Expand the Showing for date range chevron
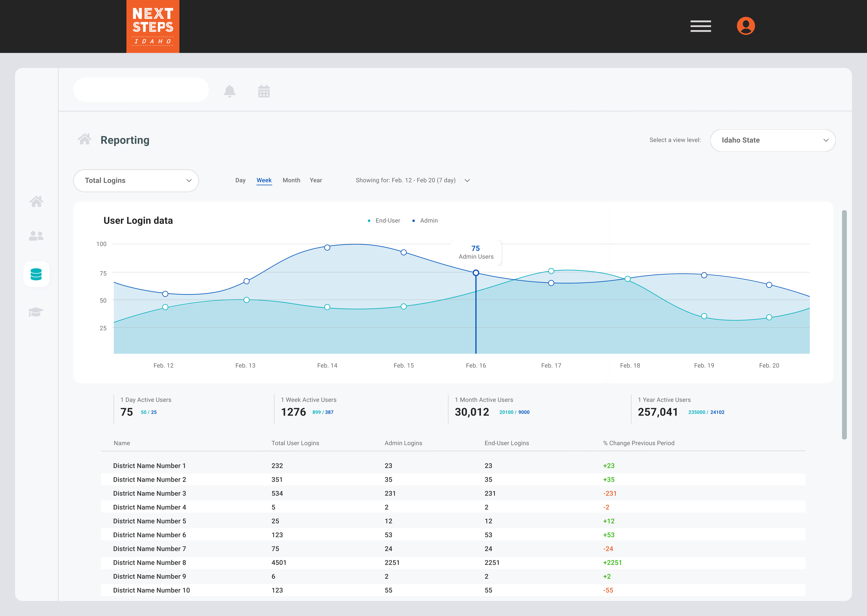 467,181
